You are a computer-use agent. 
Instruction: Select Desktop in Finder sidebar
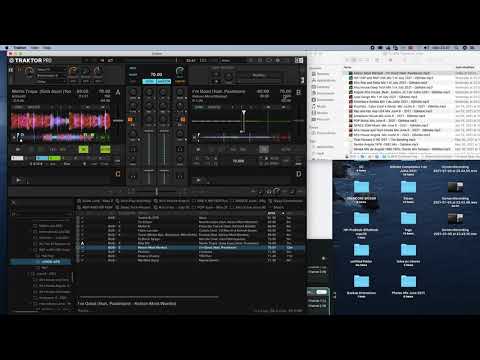[x=321, y=87]
